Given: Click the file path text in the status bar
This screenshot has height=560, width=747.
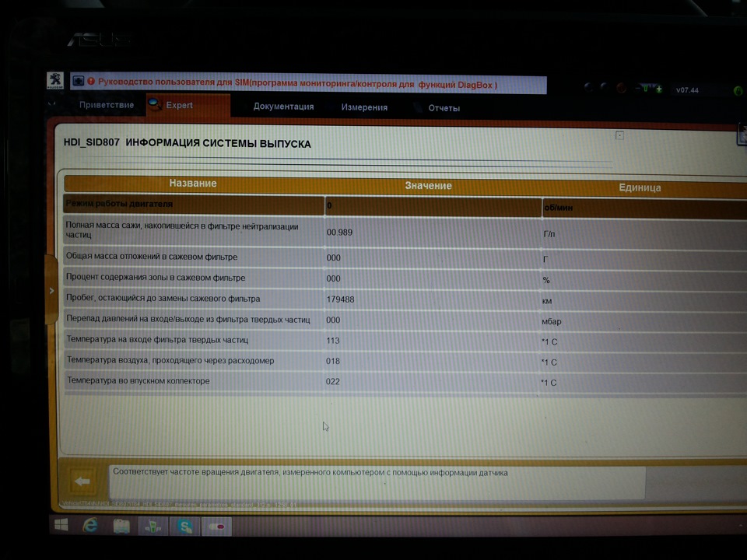Looking at the screenshot, I should point(180,504).
